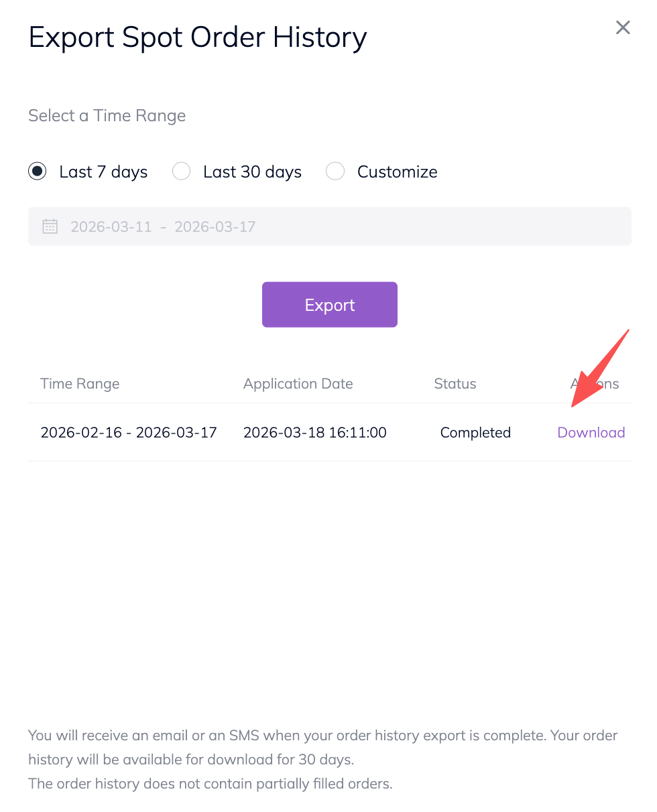Select the 2026-02-16 - 2026-03-17 time range cell
Screen dimensions: 657x812
tap(129, 433)
